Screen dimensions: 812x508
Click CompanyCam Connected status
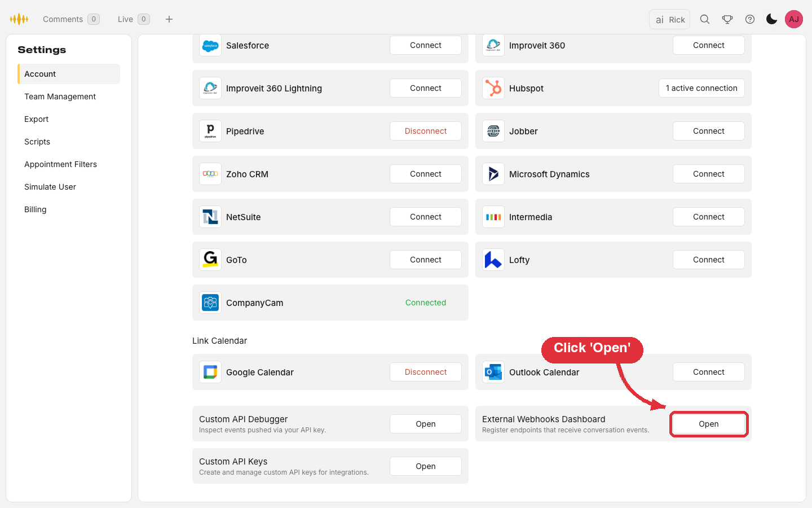pos(426,303)
